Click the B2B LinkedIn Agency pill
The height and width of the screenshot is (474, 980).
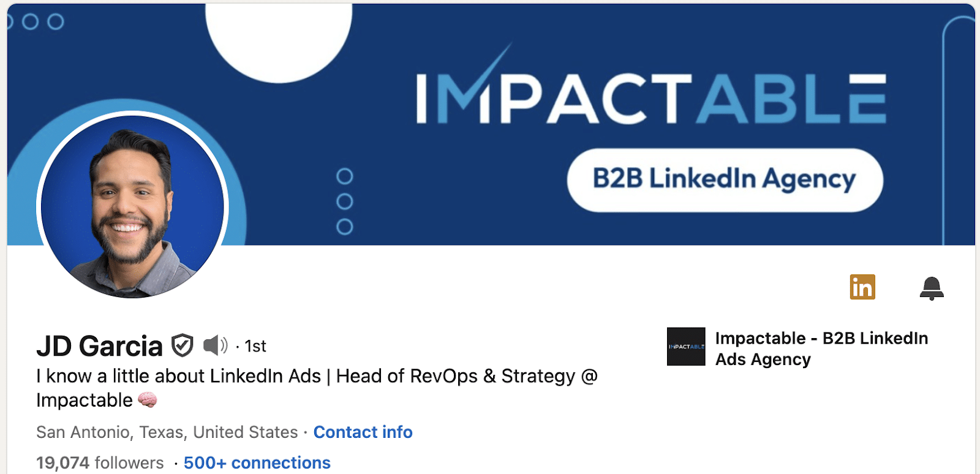point(725,179)
